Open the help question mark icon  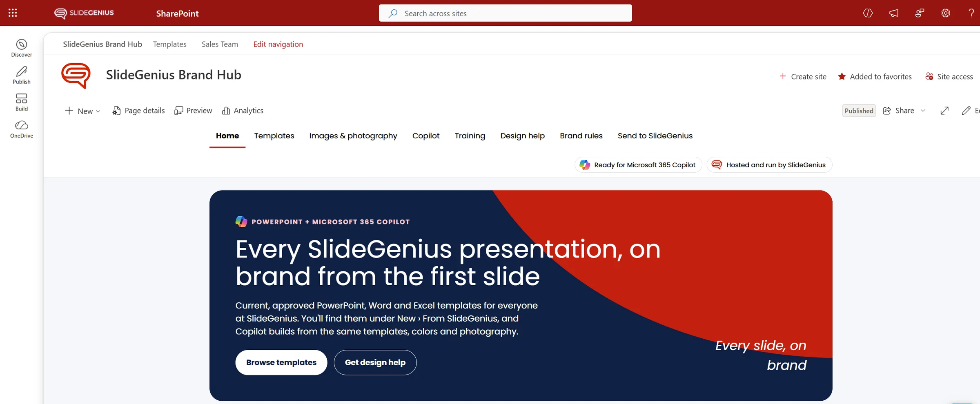971,13
